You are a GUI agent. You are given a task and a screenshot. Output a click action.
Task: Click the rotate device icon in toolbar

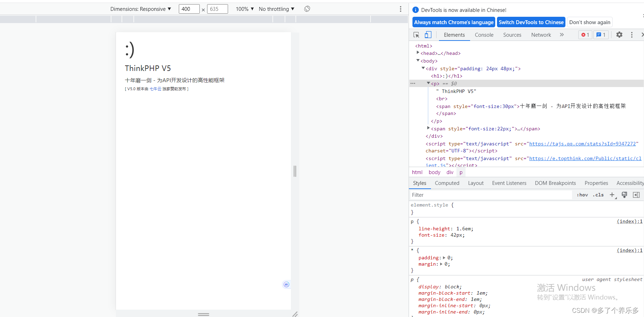(307, 9)
